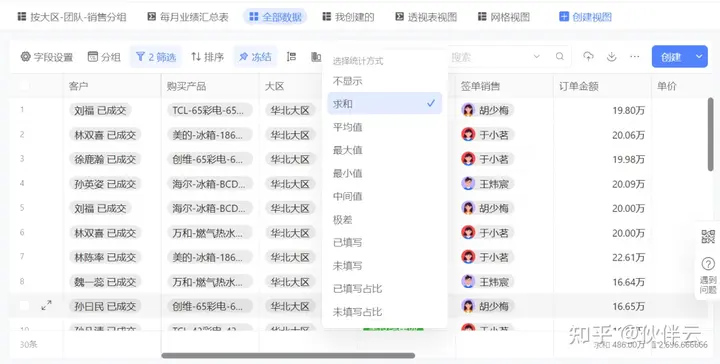Toggle the 冻结 freeze button
The height and width of the screenshot is (364, 720).
[x=255, y=57]
